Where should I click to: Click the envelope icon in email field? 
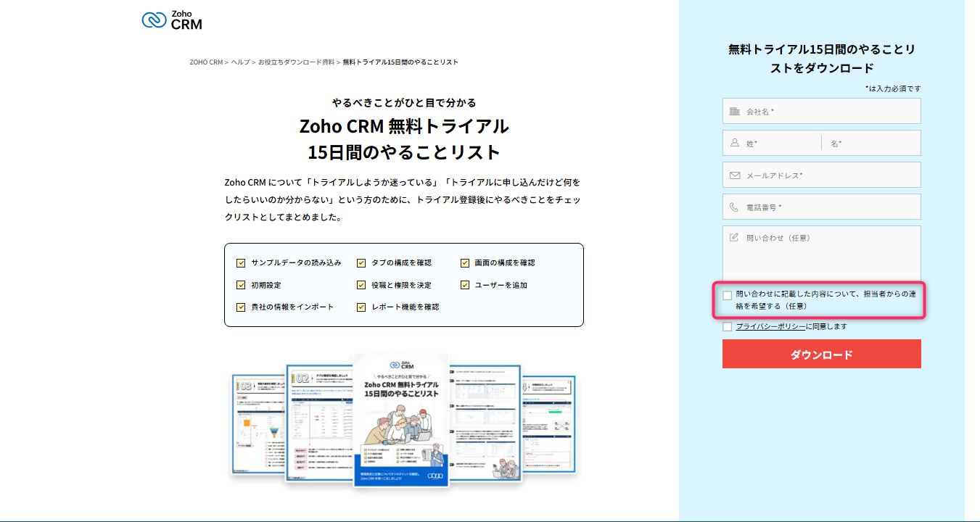734,175
